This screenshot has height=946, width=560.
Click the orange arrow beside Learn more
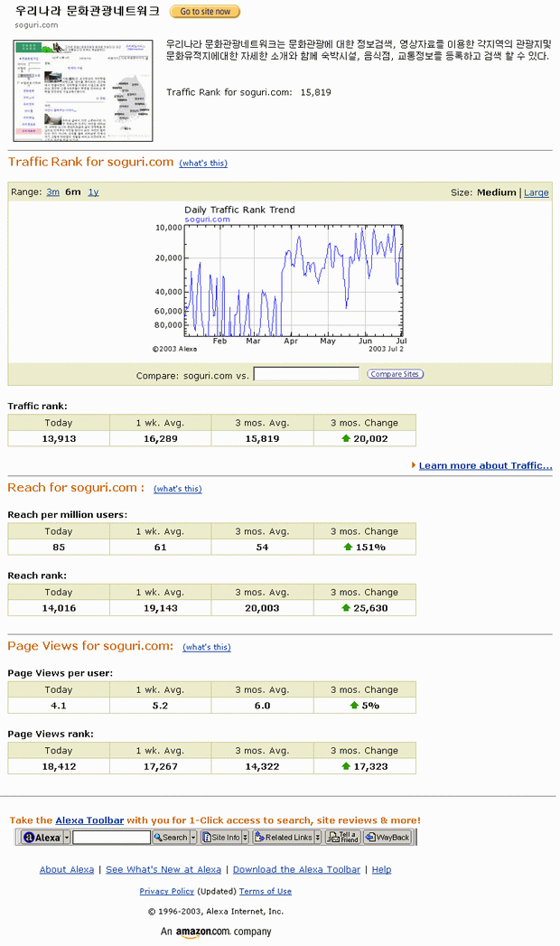pos(414,465)
